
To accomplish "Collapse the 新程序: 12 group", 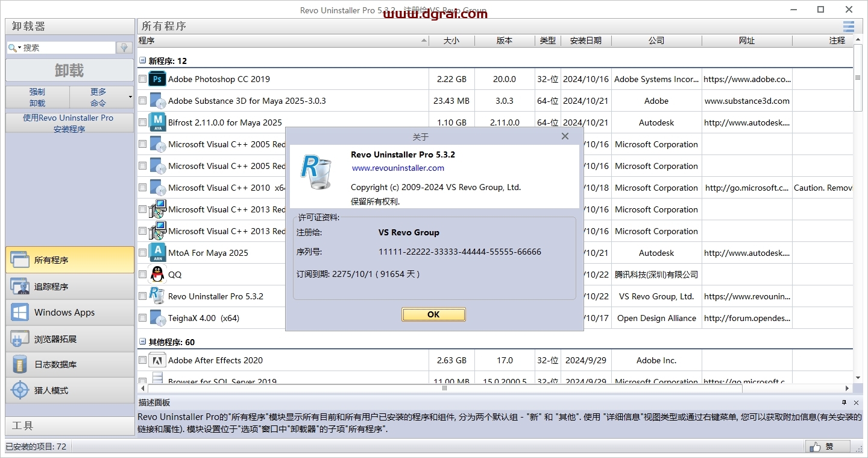I will 142,60.
